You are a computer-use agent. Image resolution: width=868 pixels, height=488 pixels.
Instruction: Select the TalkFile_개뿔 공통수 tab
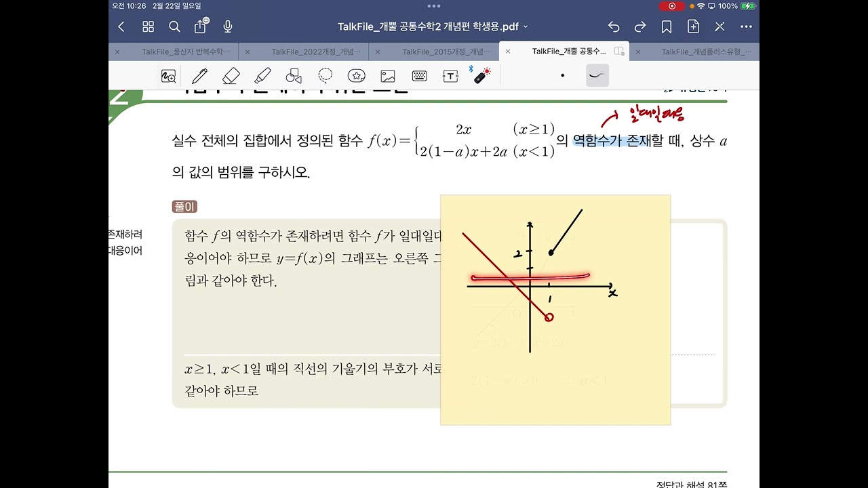pyautogui.click(x=568, y=52)
